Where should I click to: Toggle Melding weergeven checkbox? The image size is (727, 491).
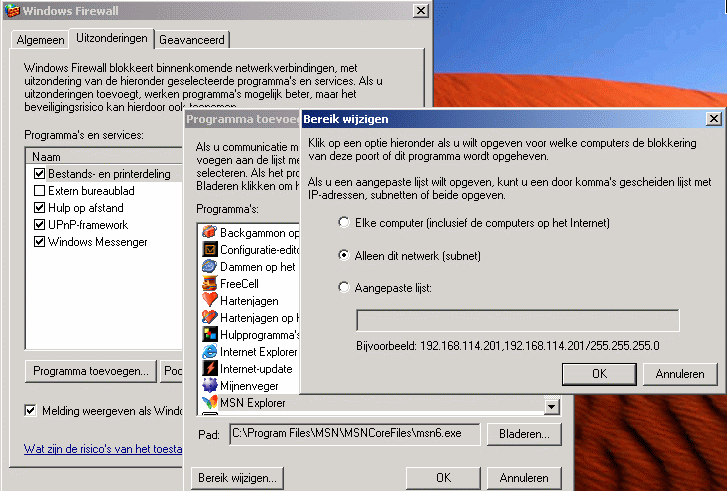pyautogui.click(x=31, y=410)
